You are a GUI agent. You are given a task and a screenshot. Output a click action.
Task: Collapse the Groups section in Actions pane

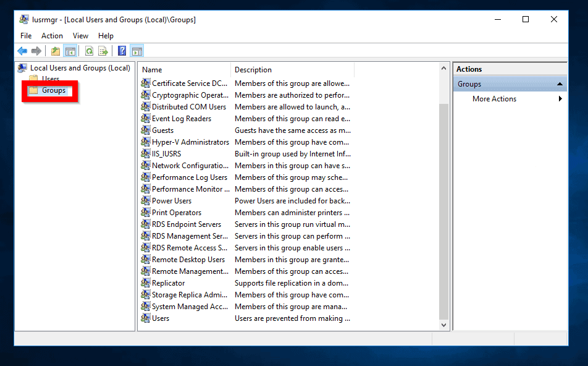[x=560, y=84]
